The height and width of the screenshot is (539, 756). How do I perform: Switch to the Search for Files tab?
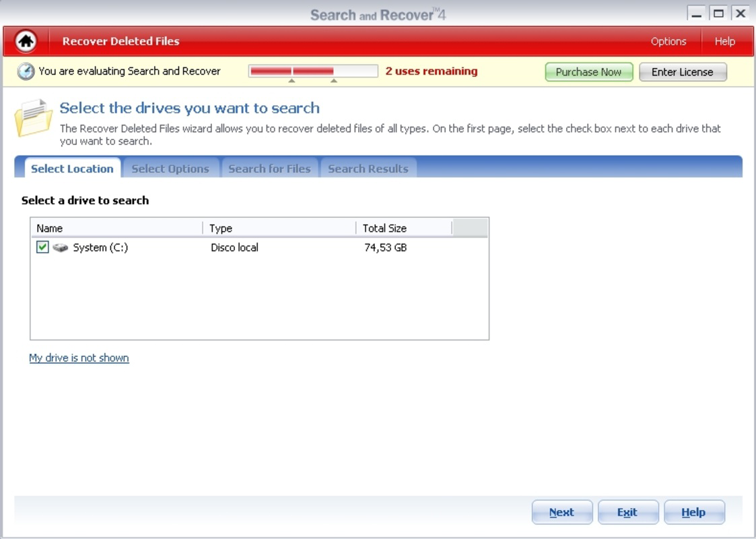click(x=269, y=168)
